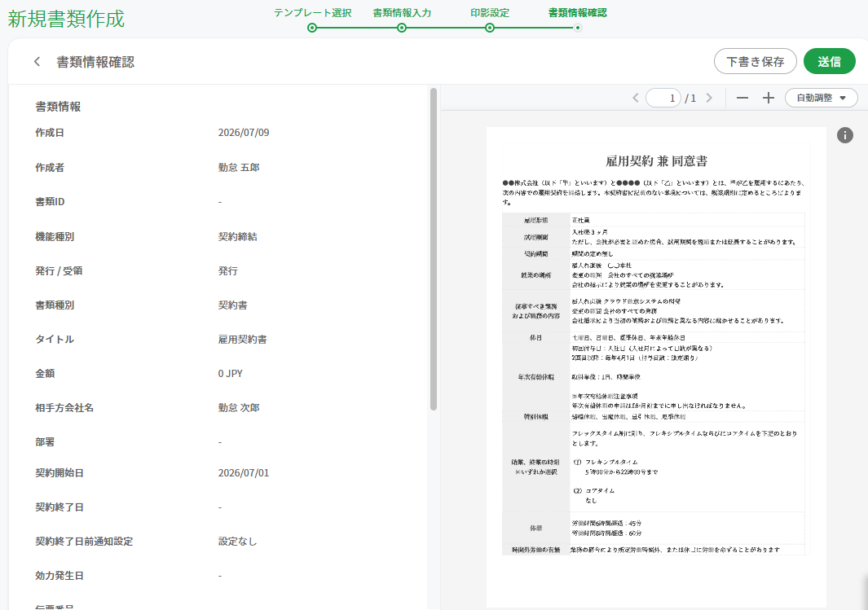
Task: Open the 自動調整 zoom dropdown
Action: 821,98
